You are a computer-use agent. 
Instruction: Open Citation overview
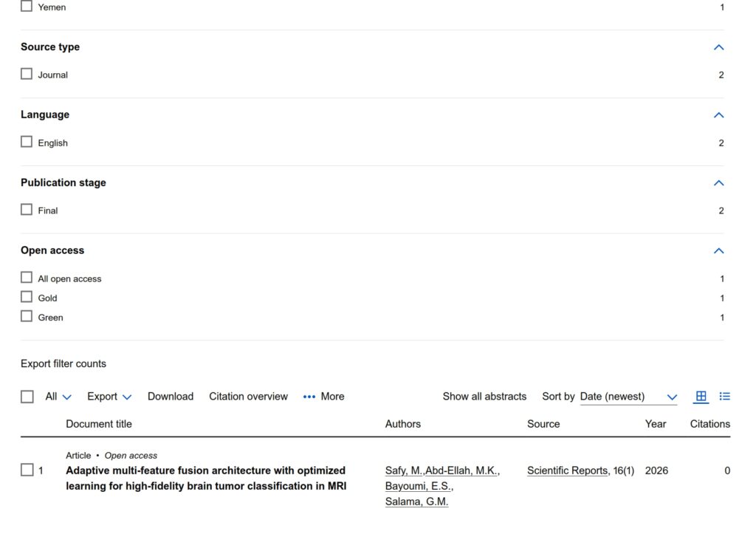(248, 397)
